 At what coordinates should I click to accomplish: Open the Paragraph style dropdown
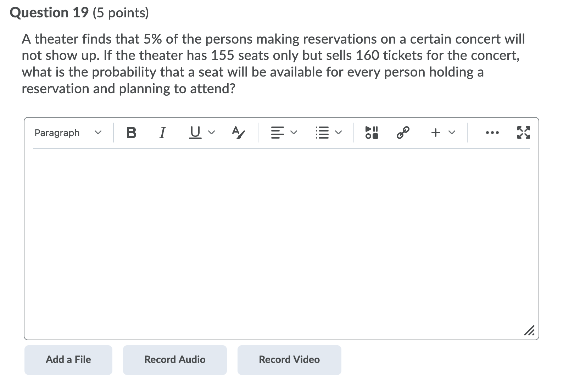[x=67, y=133]
